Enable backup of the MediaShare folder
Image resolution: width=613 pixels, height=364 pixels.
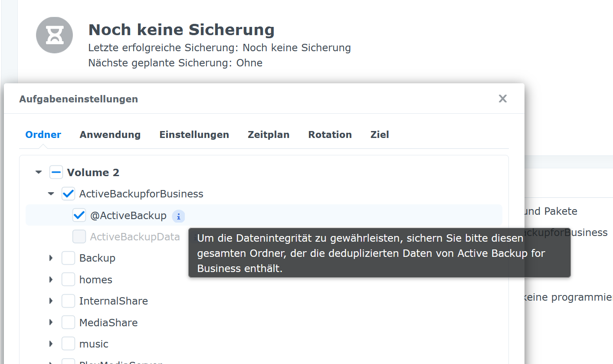pos(68,322)
